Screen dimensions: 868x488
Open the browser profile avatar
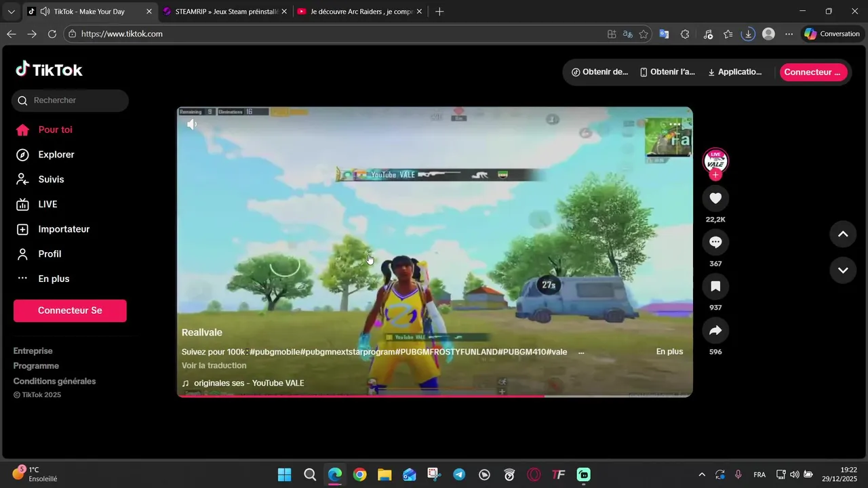click(x=768, y=34)
